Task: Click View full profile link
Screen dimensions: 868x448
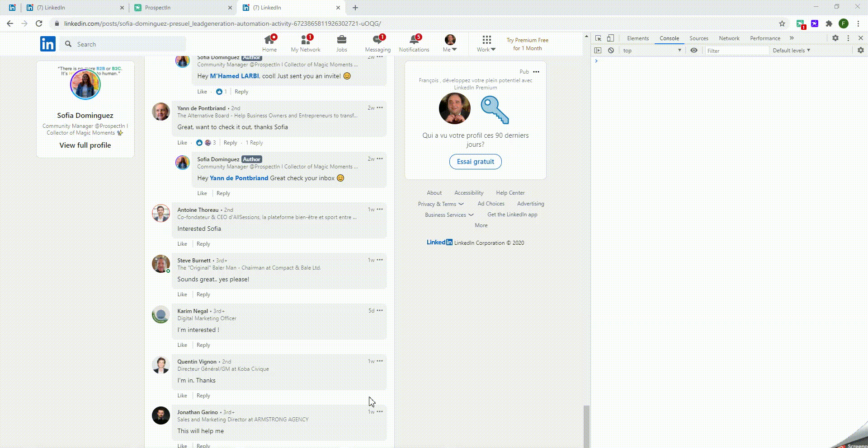Action: [85, 145]
